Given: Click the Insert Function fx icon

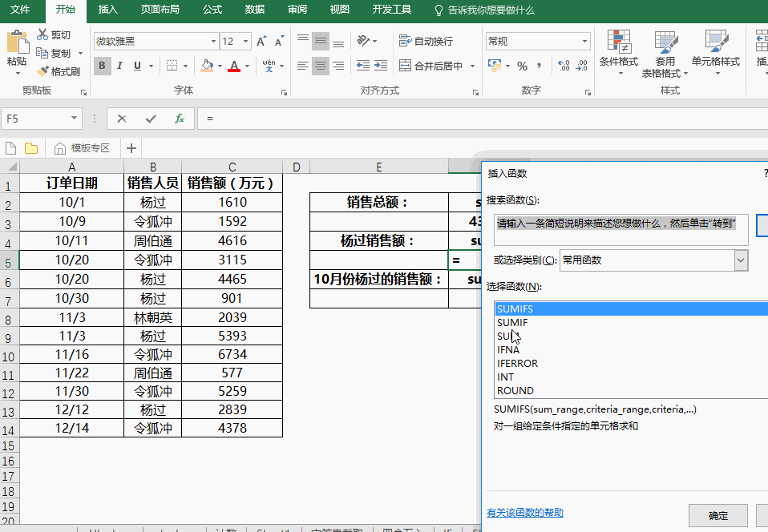Looking at the screenshot, I should click(x=180, y=119).
